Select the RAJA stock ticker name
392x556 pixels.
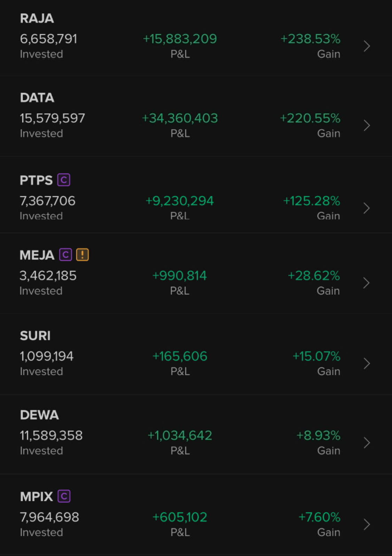[37, 18]
